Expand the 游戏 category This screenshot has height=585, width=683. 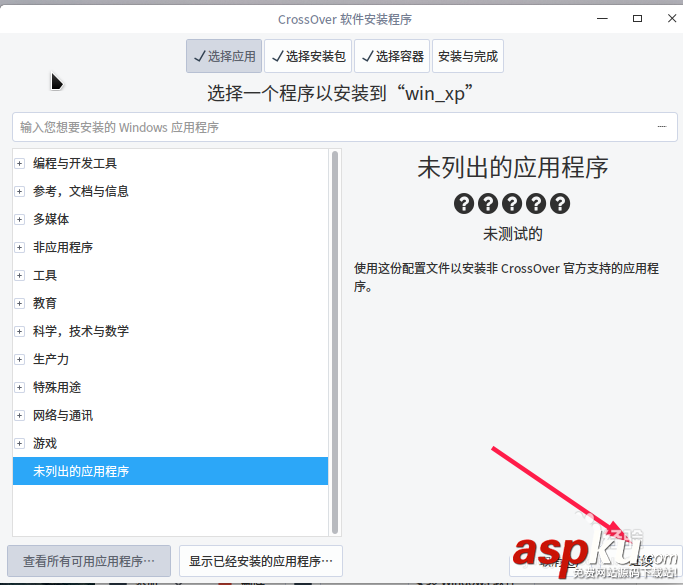point(19,443)
